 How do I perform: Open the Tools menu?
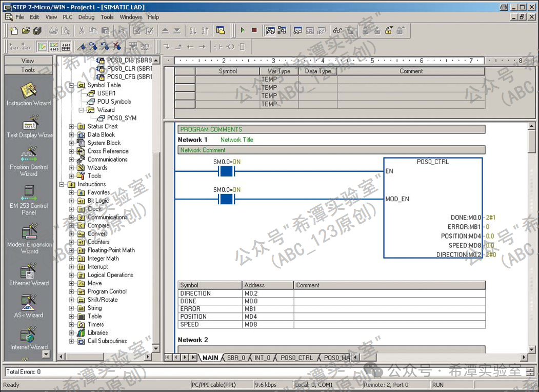[x=107, y=17]
